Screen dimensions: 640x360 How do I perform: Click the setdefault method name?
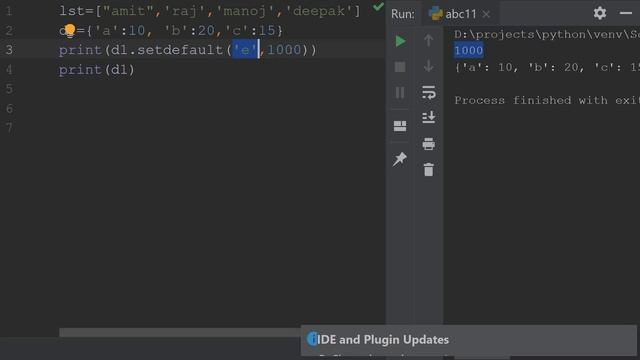tap(180, 50)
